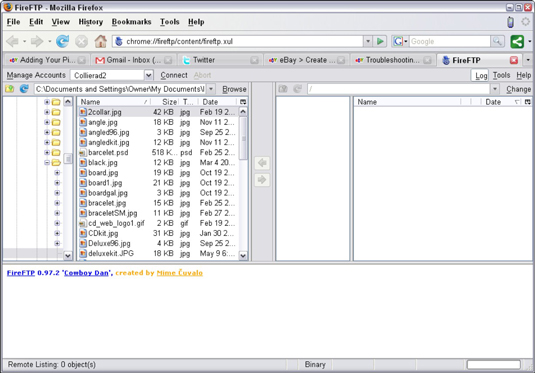Expand the first folder in the tree
This screenshot has width=535, height=373.
47,102
